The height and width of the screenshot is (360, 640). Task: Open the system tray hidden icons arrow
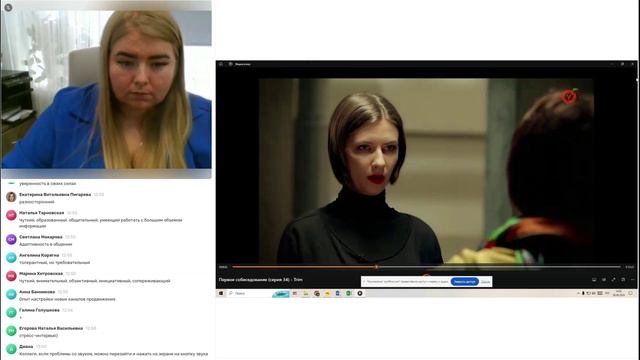click(578, 293)
